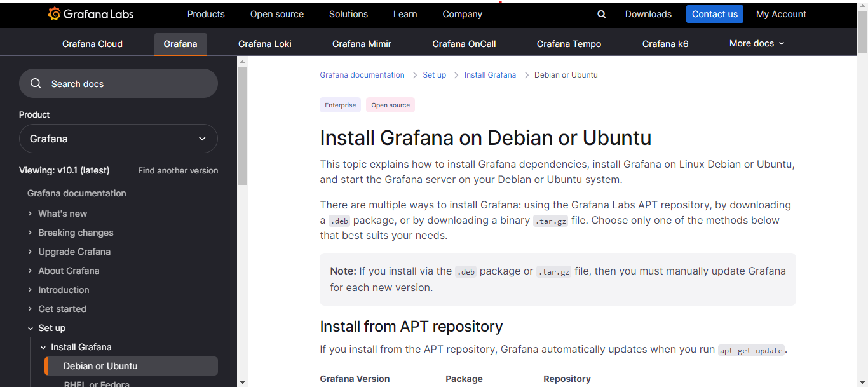Screen dimensions: 868x387
Task: Click the Grafana Labs logo
Action: click(92, 14)
